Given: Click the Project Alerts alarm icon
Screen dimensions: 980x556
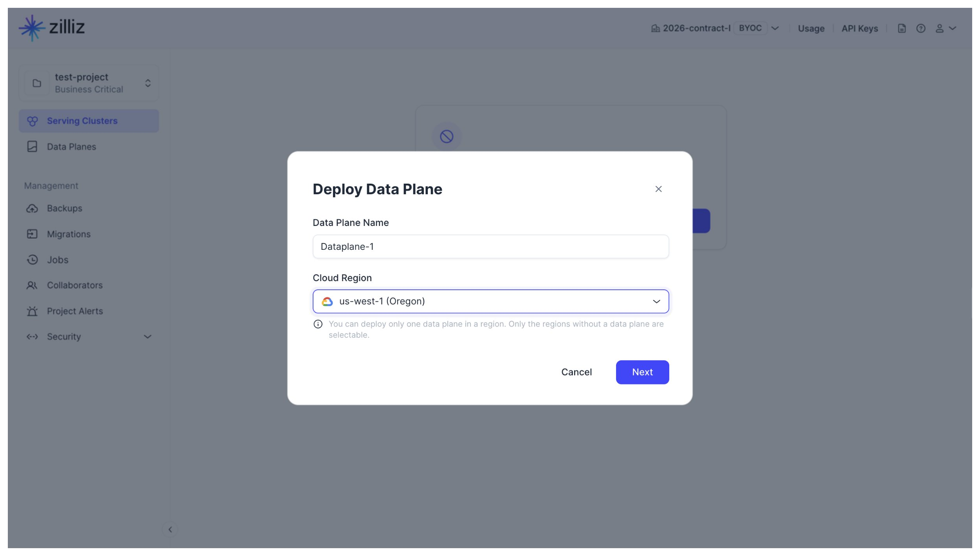Looking at the screenshot, I should (32, 311).
